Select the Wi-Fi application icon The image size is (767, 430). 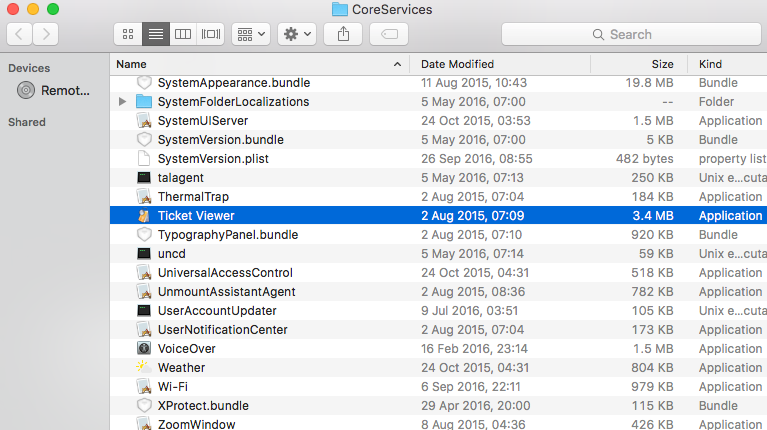(144, 386)
